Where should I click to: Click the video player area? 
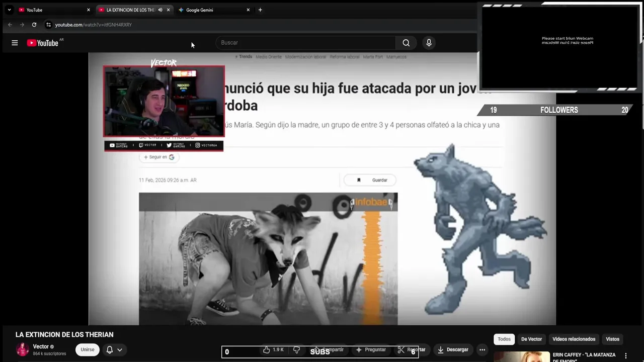click(x=322, y=189)
